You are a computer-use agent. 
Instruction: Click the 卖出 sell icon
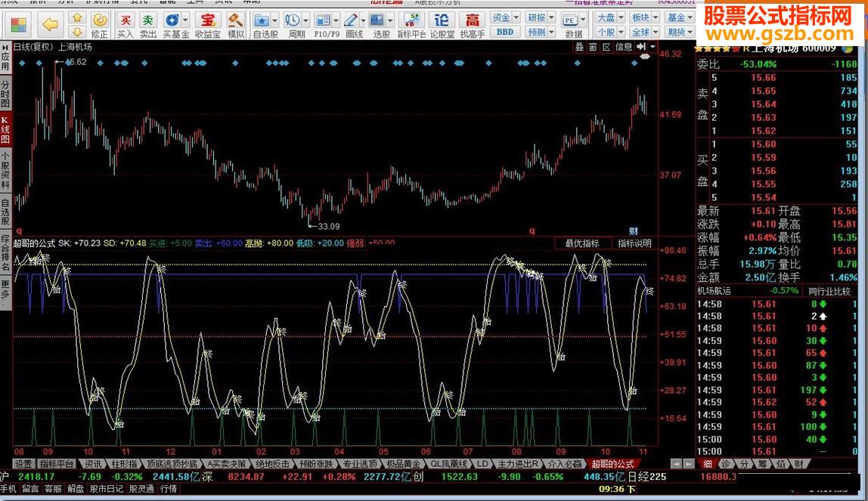click(x=147, y=25)
